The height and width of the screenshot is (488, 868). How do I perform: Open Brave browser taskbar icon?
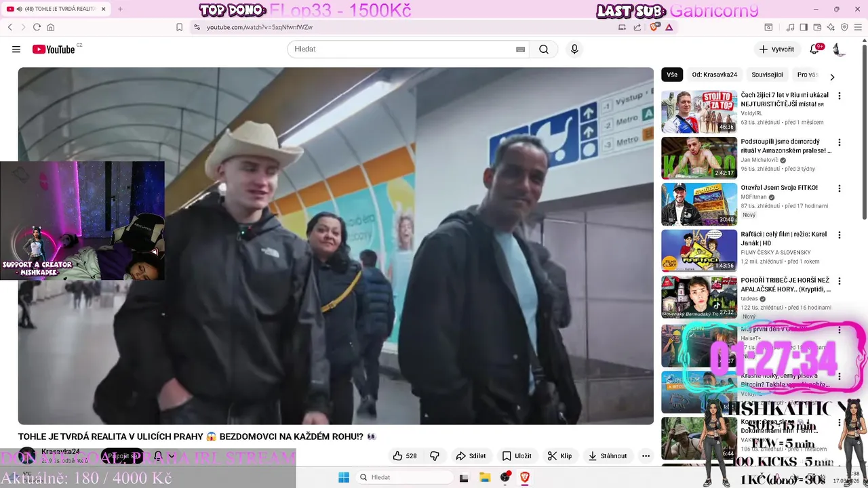pyautogui.click(x=524, y=477)
